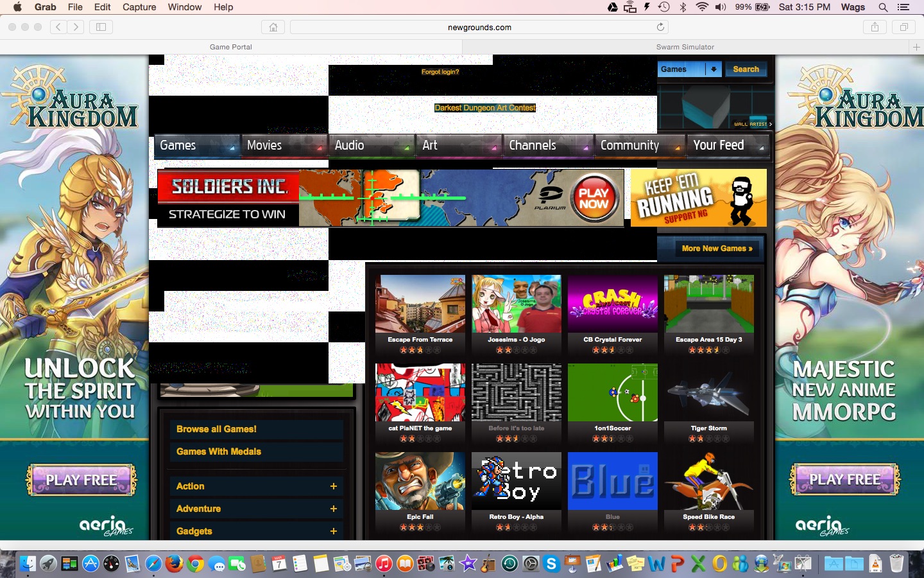Open the Speed Bike Race game thumbnail

pyautogui.click(x=709, y=481)
